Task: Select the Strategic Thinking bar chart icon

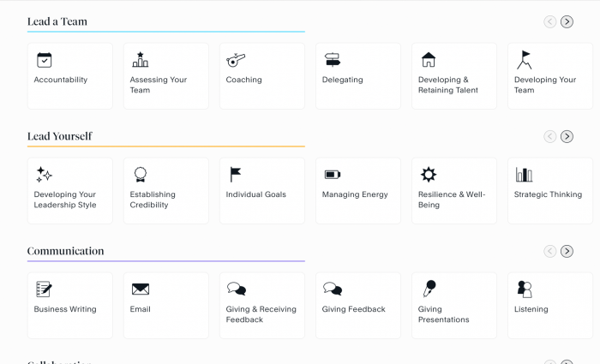Action: coord(524,175)
